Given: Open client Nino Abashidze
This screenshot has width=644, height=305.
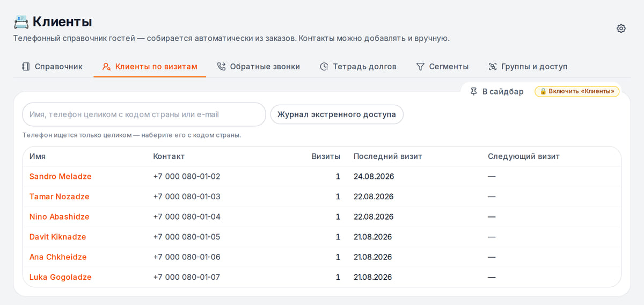Looking at the screenshot, I should pos(59,217).
